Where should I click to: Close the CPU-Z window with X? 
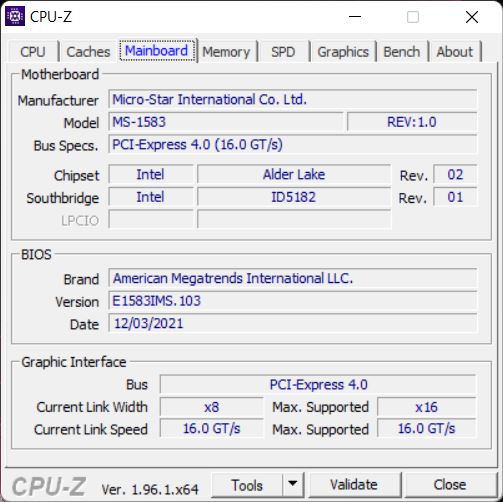472,17
